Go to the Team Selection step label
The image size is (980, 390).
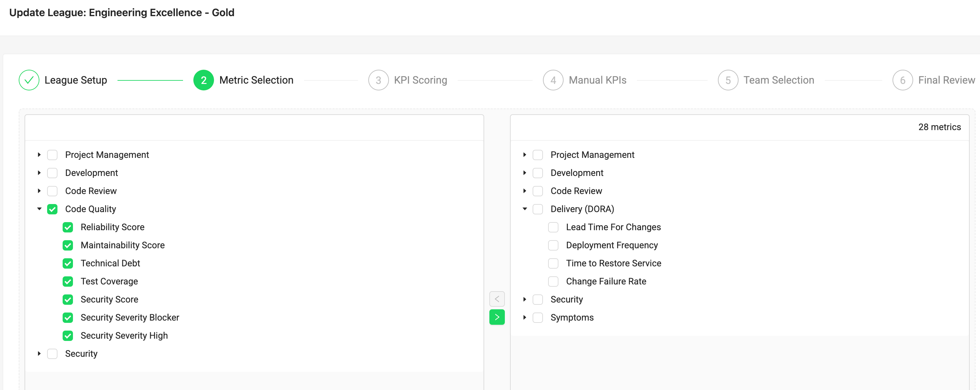click(778, 80)
